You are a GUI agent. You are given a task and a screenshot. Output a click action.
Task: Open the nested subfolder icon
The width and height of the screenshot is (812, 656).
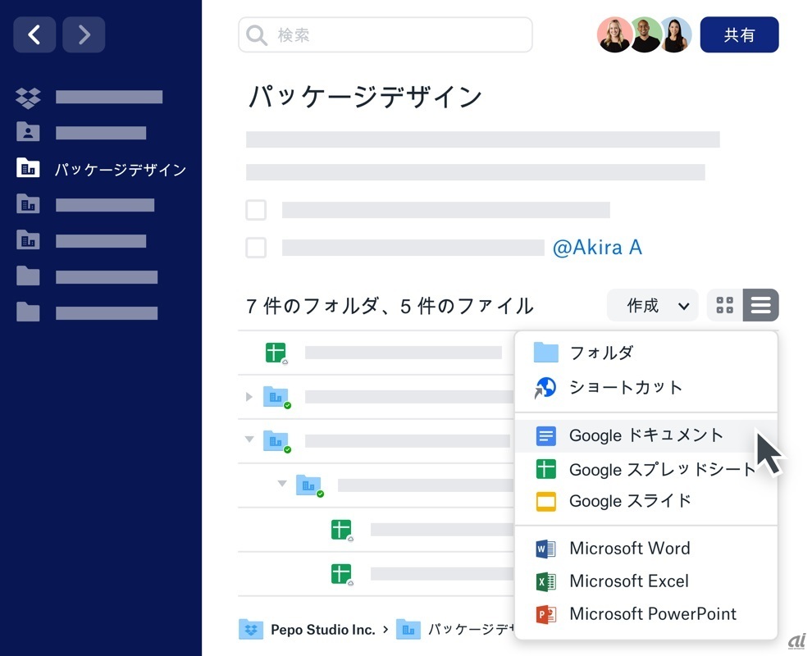310,485
